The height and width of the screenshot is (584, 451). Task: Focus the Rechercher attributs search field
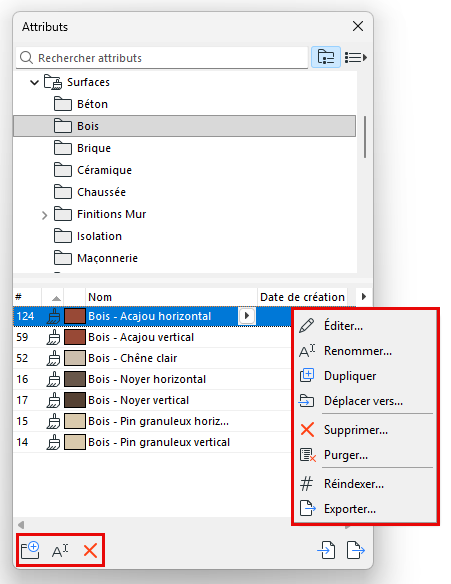coord(162,58)
